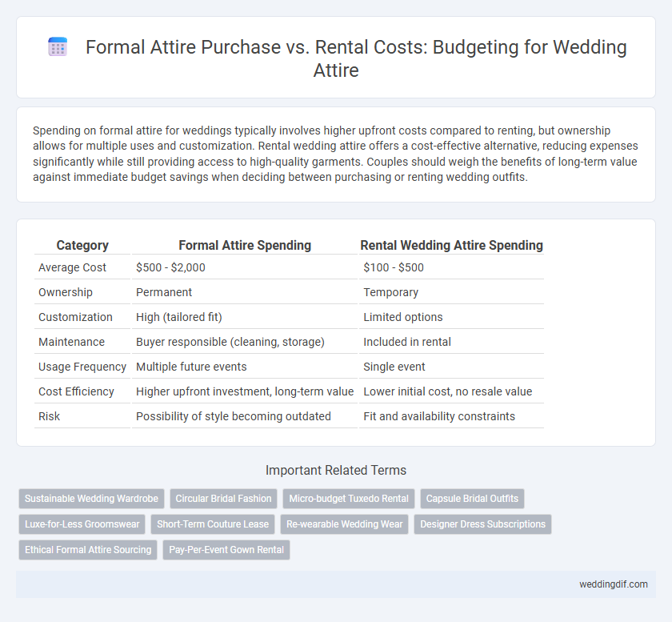Select the Included in rental cell
672x622 pixels.
[451, 342]
